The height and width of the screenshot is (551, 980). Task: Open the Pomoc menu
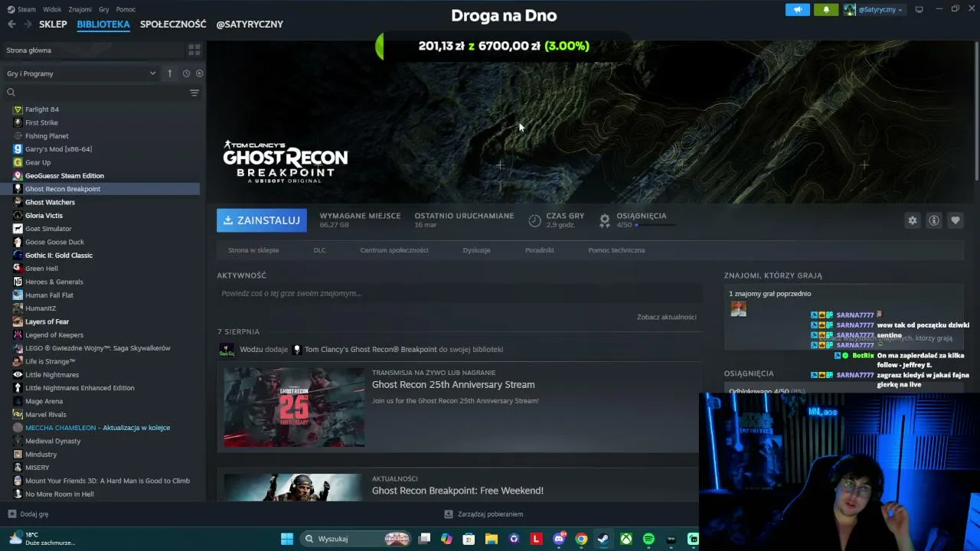pyautogui.click(x=126, y=9)
